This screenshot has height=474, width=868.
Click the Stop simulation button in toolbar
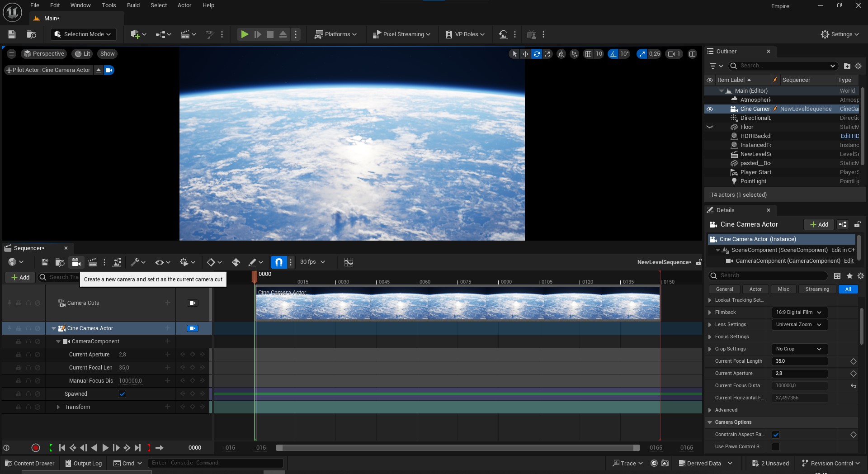tap(270, 34)
